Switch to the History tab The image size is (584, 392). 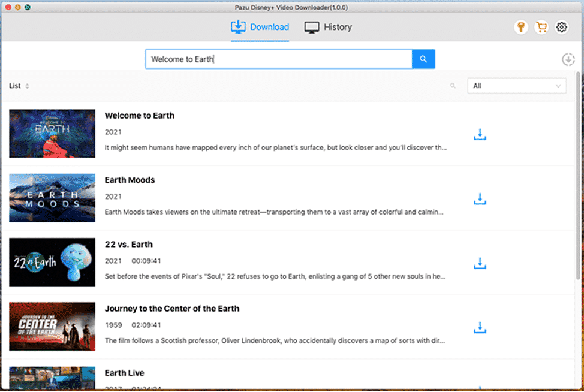[328, 27]
